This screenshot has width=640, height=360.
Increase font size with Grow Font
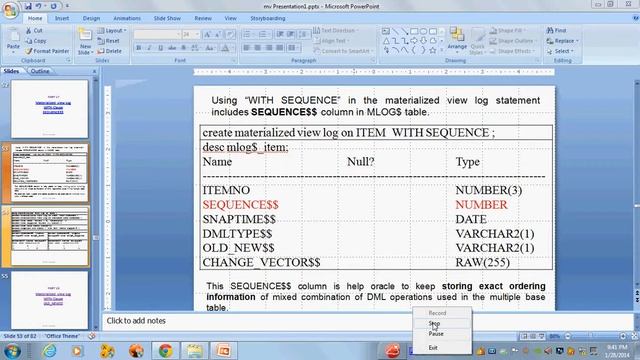pyautogui.click(x=207, y=34)
